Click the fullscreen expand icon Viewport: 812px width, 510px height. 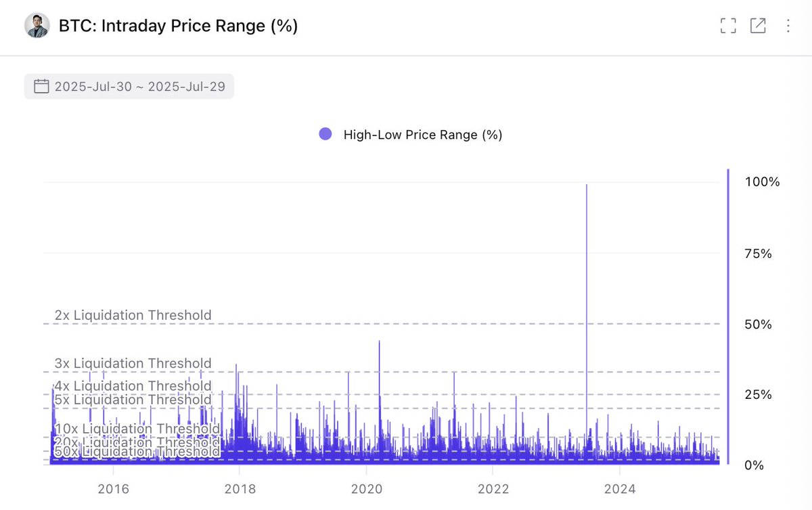tap(728, 26)
